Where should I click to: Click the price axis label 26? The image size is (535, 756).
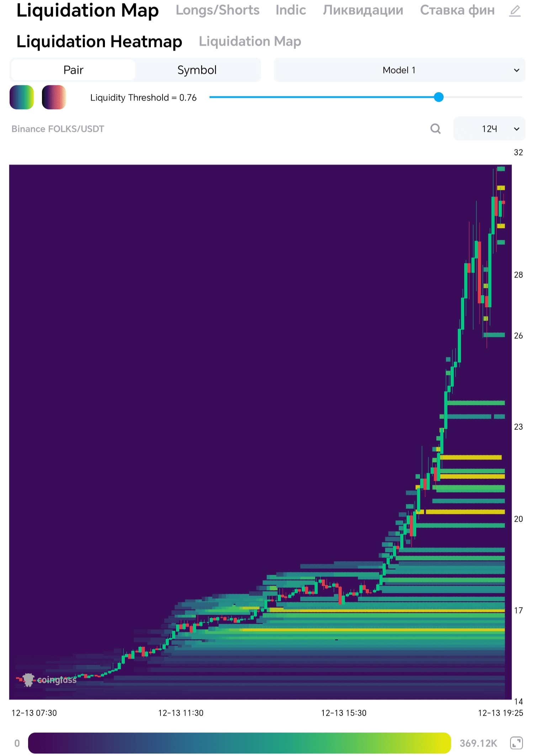518,336
